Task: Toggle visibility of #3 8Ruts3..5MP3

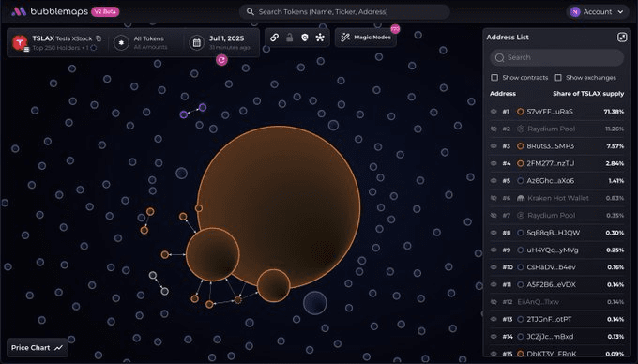Action: click(x=494, y=146)
